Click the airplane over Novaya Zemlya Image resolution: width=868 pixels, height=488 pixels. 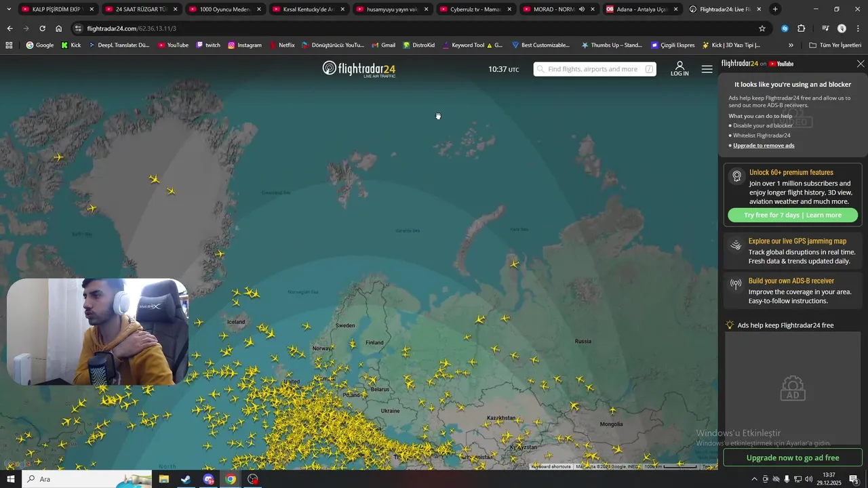(515, 264)
